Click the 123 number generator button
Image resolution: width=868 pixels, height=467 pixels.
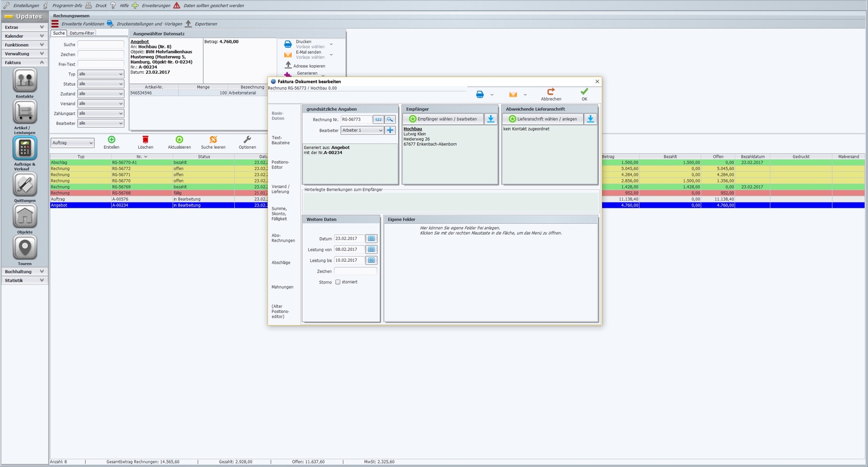point(378,119)
